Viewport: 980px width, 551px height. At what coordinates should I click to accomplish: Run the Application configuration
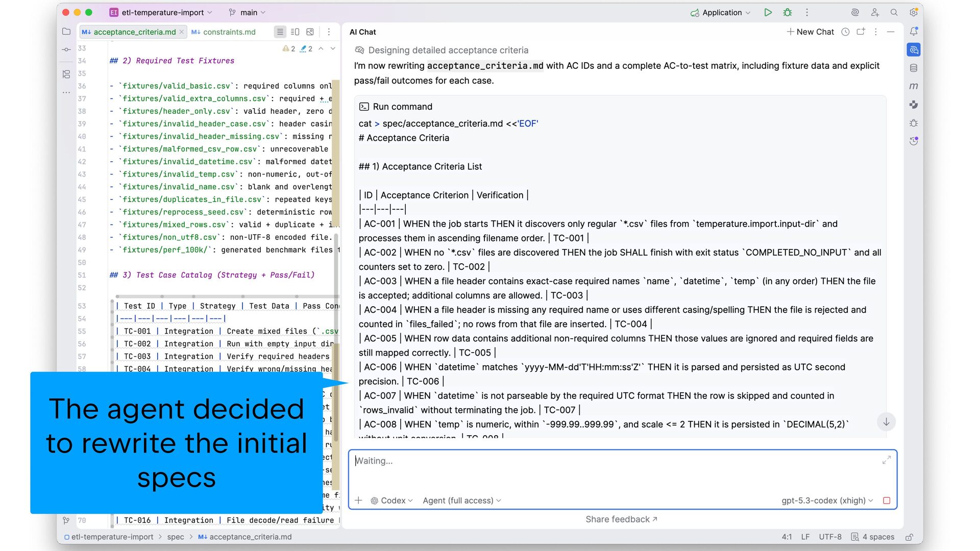pyautogui.click(x=768, y=13)
